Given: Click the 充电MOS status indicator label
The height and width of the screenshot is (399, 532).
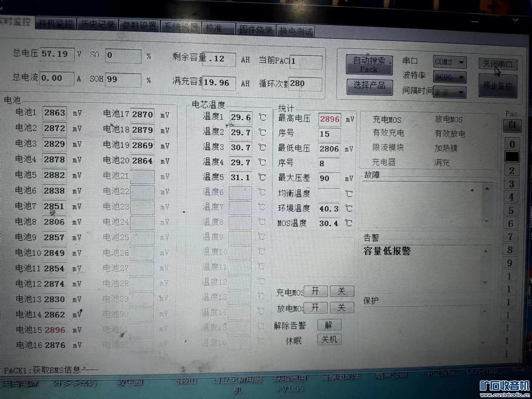Looking at the screenshot, I should pyautogui.click(x=387, y=120).
